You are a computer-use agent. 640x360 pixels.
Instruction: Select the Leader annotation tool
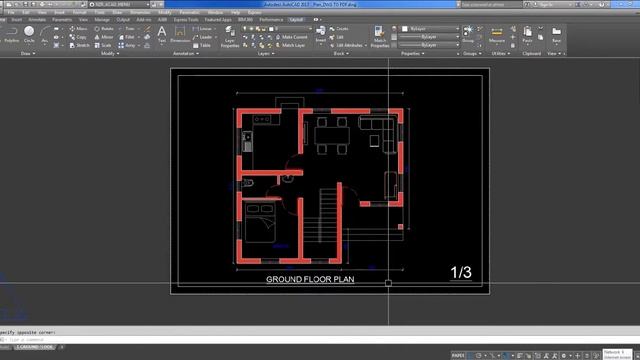[x=202, y=37]
